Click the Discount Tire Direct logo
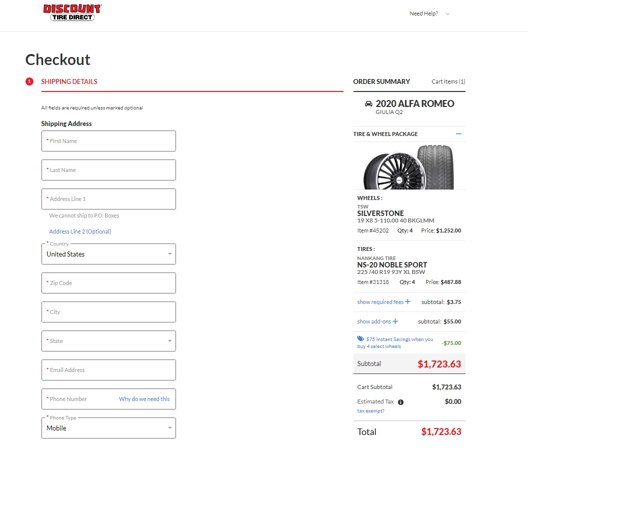 point(72,13)
